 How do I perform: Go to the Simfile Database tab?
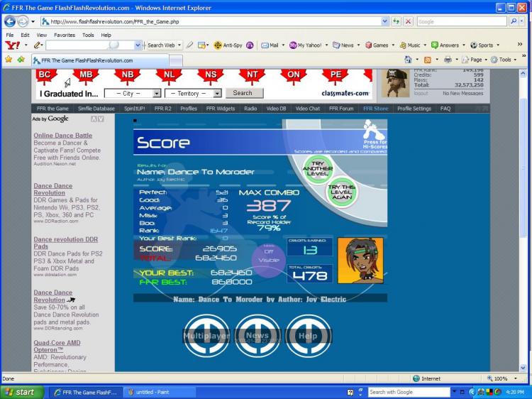tap(96, 109)
